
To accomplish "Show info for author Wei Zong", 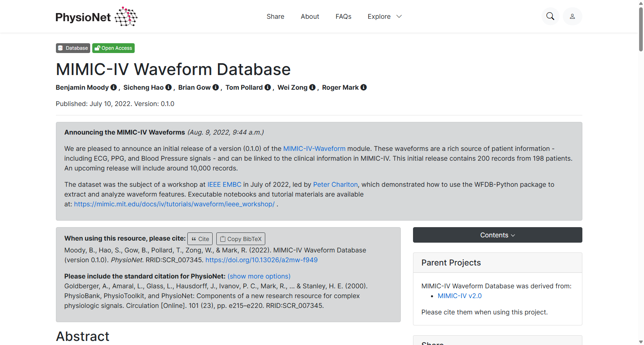I will (312, 87).
